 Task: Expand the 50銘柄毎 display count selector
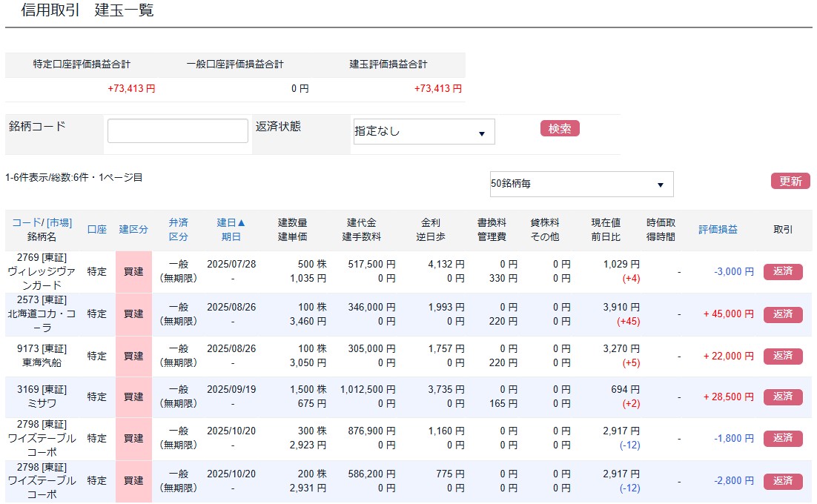pos(580,183)
